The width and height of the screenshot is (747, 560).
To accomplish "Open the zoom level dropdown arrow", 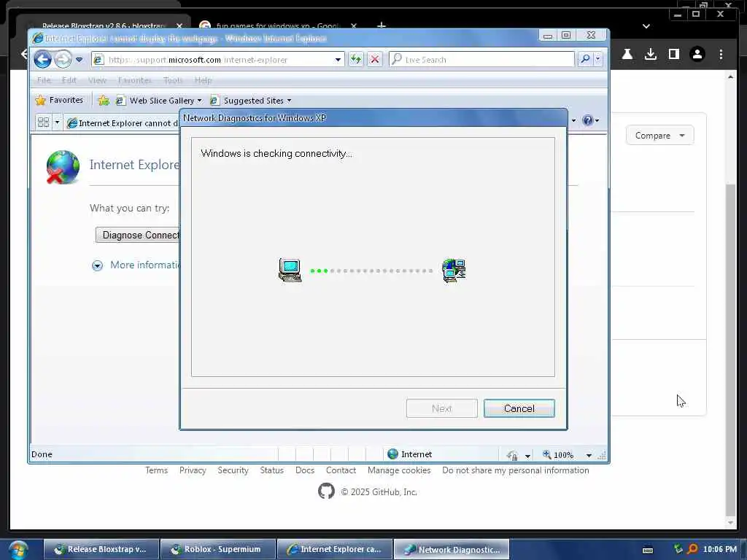I will (x=589, y=456).
